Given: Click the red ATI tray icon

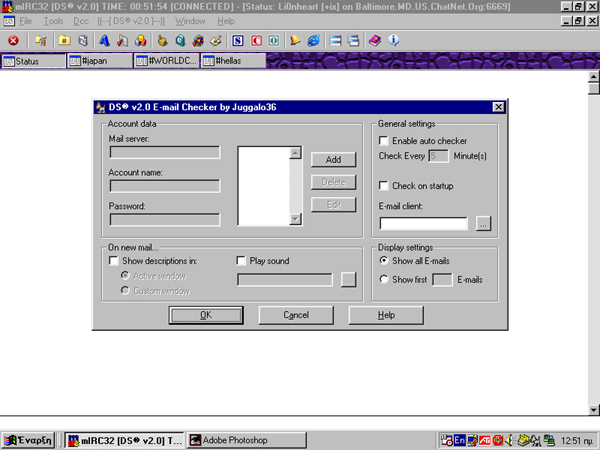Looking at the screenshot, I should 485,441.
